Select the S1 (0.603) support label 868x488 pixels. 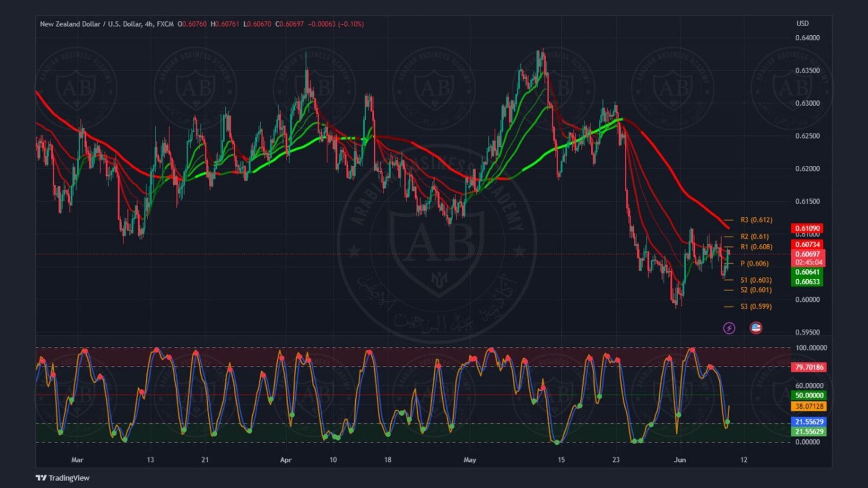[756, 280]
